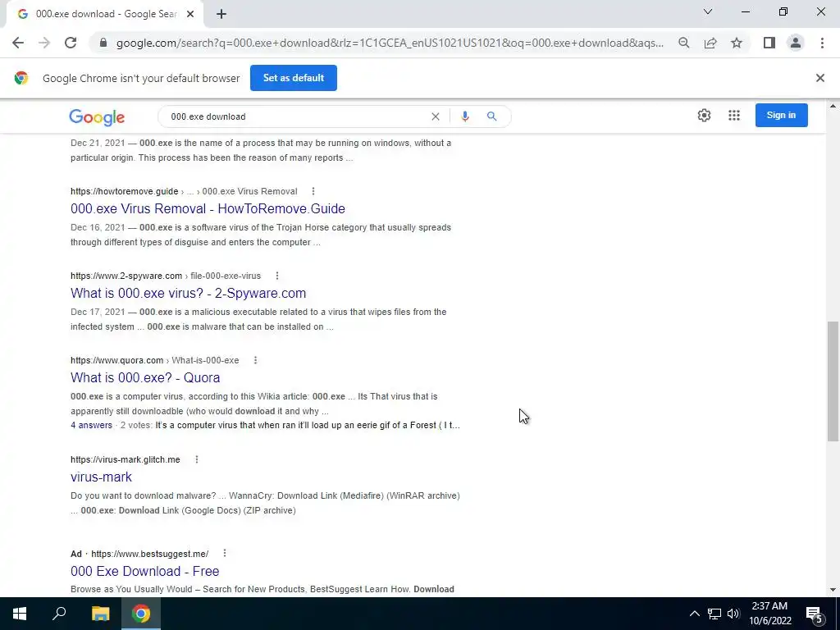Open What is 000.exe virus? 2-Spyware.com result
Image resolution: width=840 pixels, height=630 pixels.
(x=189, y=293)
